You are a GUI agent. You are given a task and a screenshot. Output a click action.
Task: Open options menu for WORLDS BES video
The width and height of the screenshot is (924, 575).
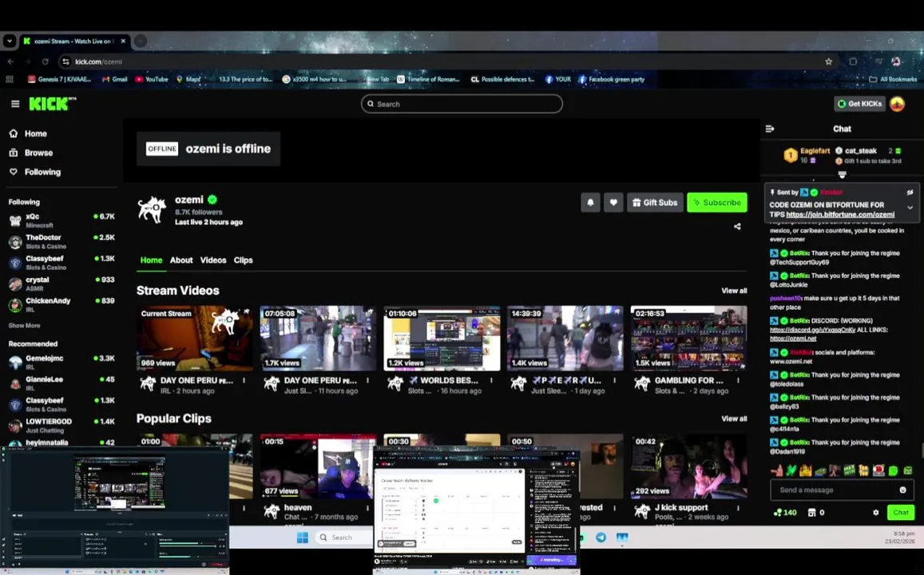tap(491, 381)
